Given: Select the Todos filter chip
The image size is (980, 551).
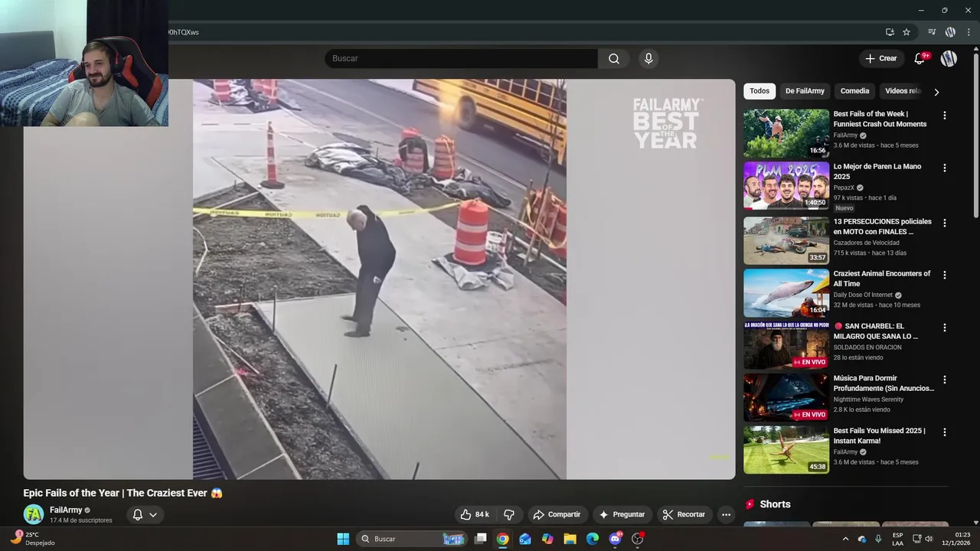Looking at the screenshot, I should click(x=759, y=91).
